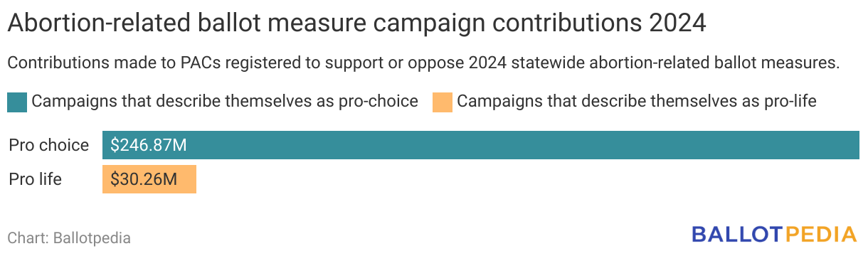Click the Pro life row label
The height and width of the screenshot is (256, 868).
[x=36, y=180]
